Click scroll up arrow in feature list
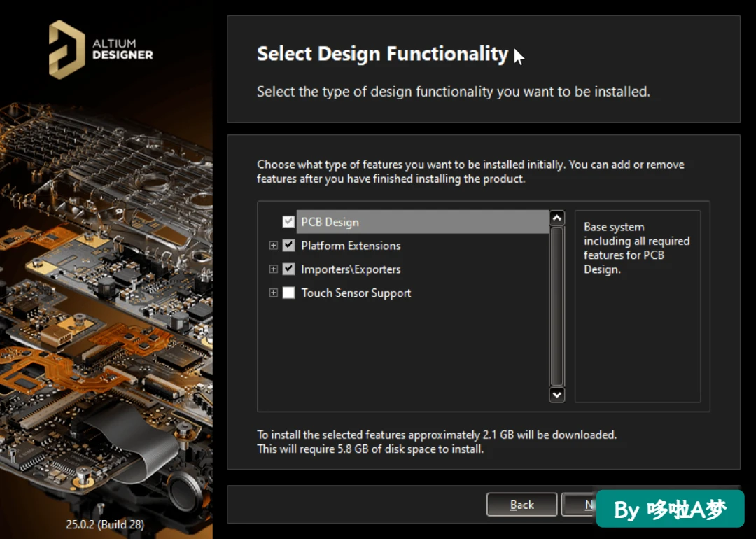The image size is (756, 539). click(557, 218)
